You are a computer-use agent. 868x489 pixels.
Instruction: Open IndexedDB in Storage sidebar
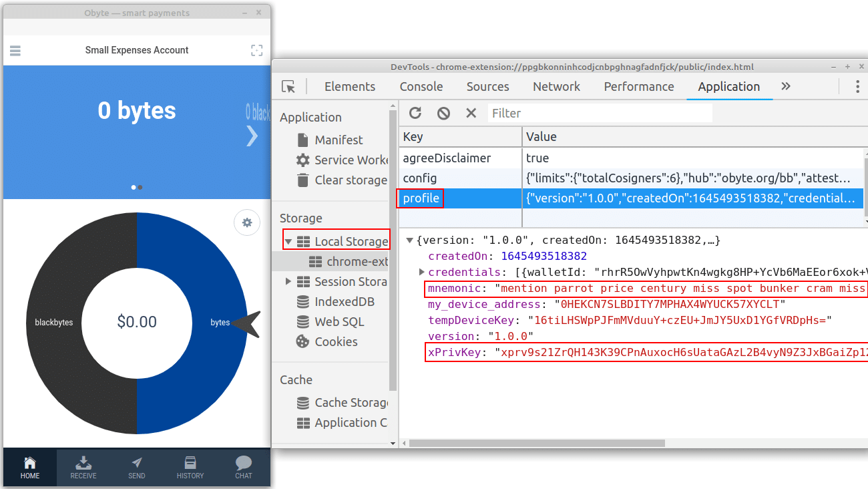tap(335, 302)
